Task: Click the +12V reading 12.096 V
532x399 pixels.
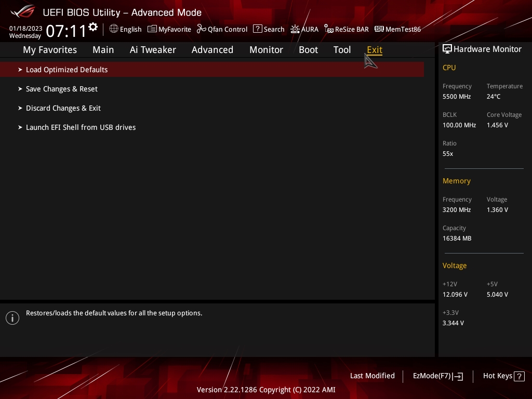Action: point(455,295)
